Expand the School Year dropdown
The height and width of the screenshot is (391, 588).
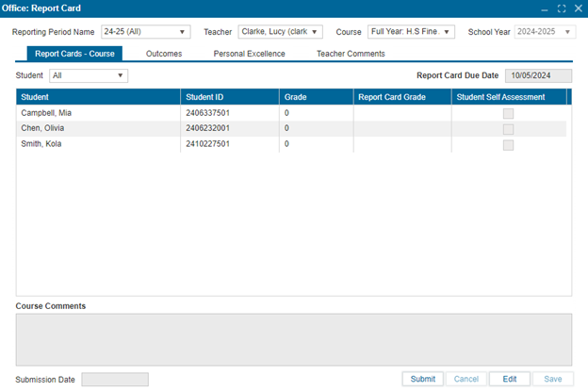pos(544,32)
